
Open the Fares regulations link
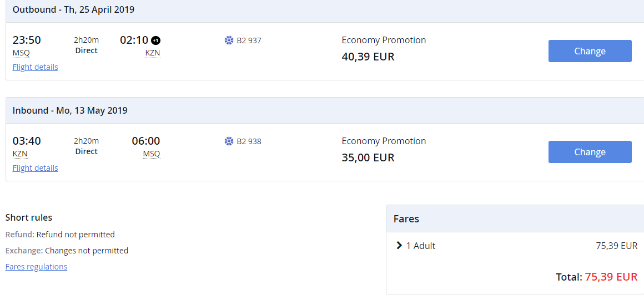pyautogui.click(x=36, y=267)
